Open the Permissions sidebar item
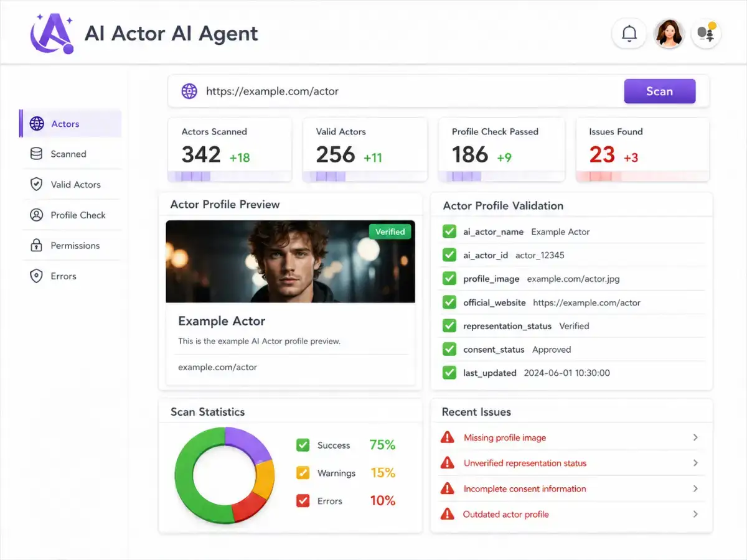747x560 pixels. point(72,245)
